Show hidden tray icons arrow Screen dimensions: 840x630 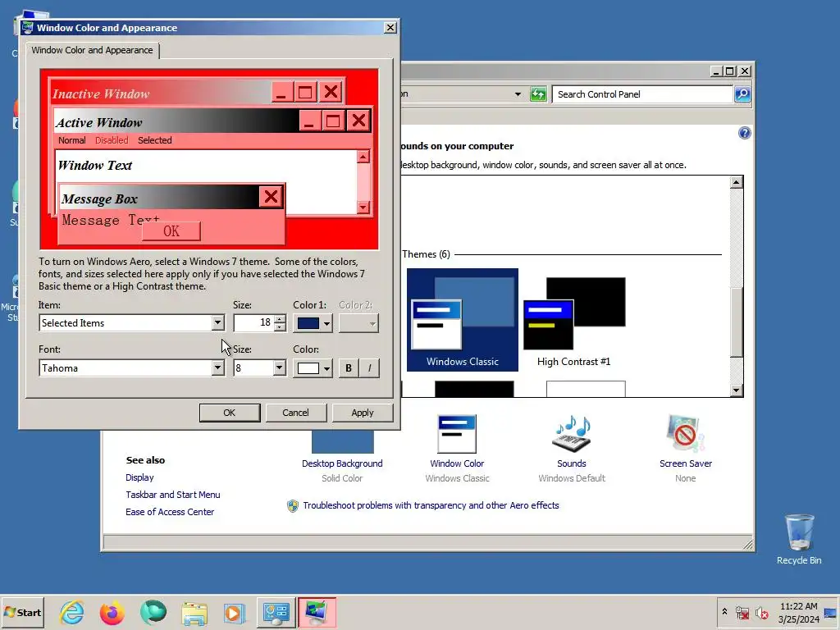[x=724, y=612]
